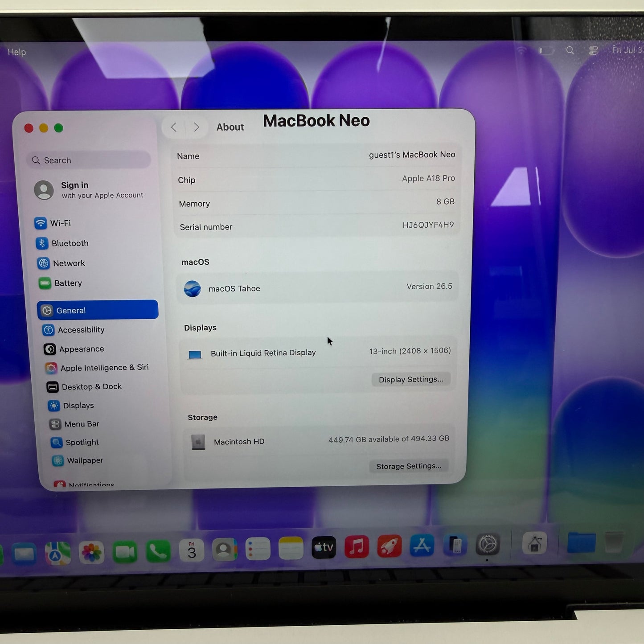Viewport: 644px width, 644px height.
Task: Click the macOS Tahoe row
Action: tap(317, 288)
